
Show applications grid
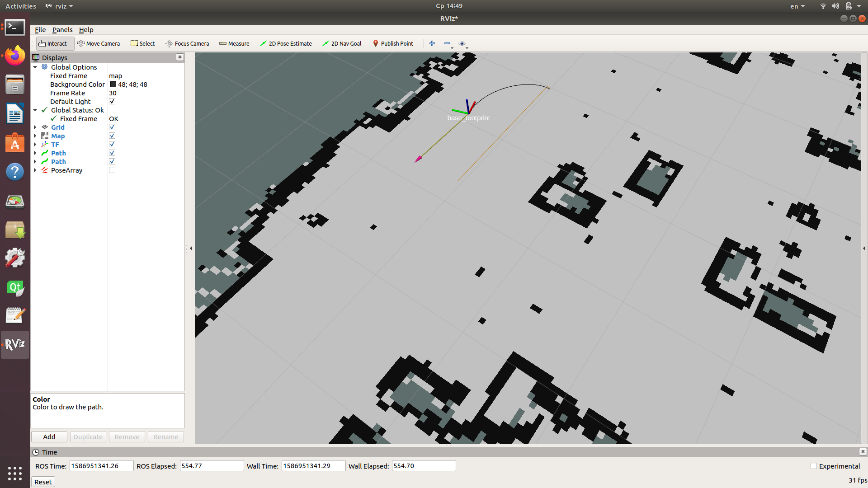point(15,473)
